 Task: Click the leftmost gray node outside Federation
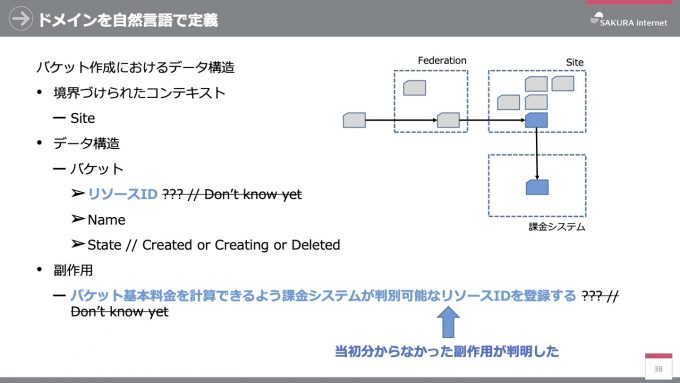(354, 120)
